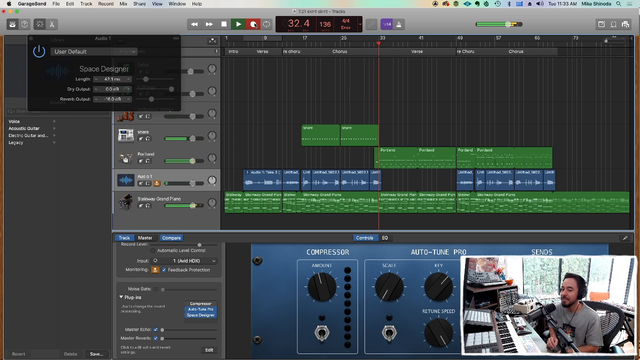The height and width of the screenshot is (360, 640).
Task: Select the Steinway Grand Piano track icon
Action: [126, 202]
